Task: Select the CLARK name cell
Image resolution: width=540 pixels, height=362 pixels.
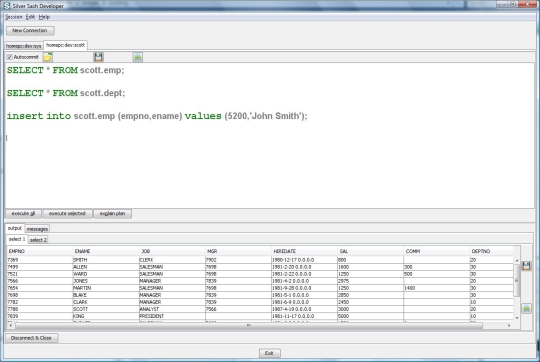Action: coord(105,302)
